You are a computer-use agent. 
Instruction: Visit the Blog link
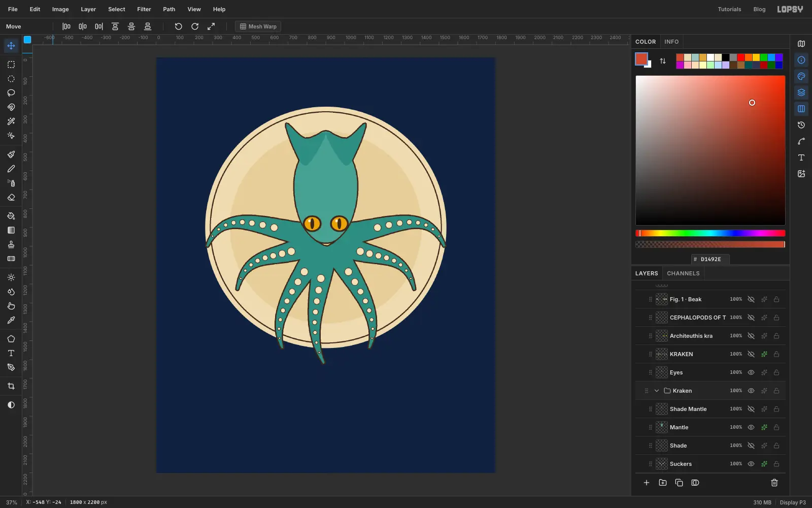(759, 9)
